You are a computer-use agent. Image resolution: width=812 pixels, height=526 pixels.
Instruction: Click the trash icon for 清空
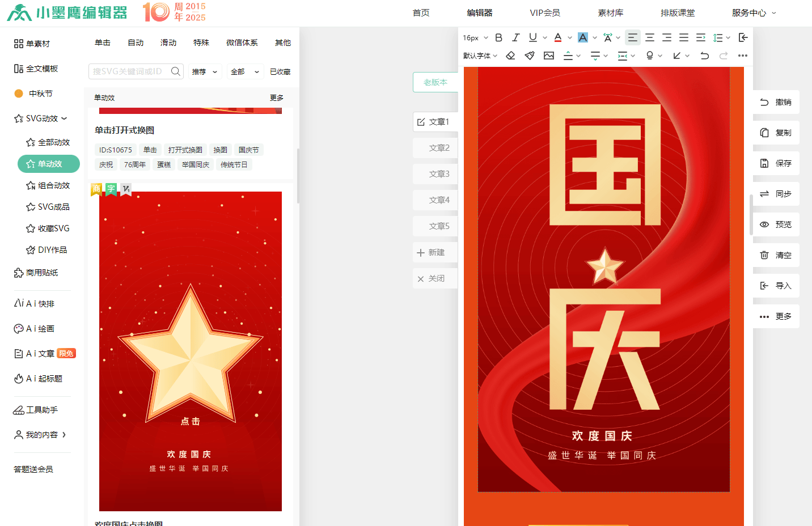click(764, 255)
